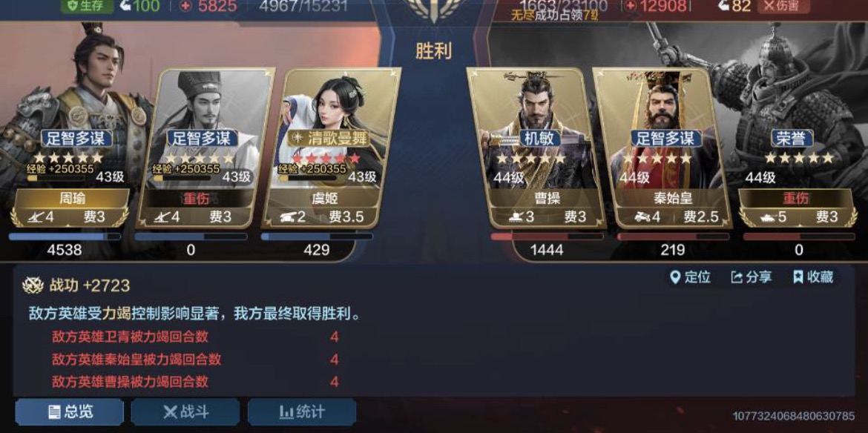Click 曹操's red troop bar showing 1444
The height and width of the screenshot is (433, 868).
click(547, 236)
